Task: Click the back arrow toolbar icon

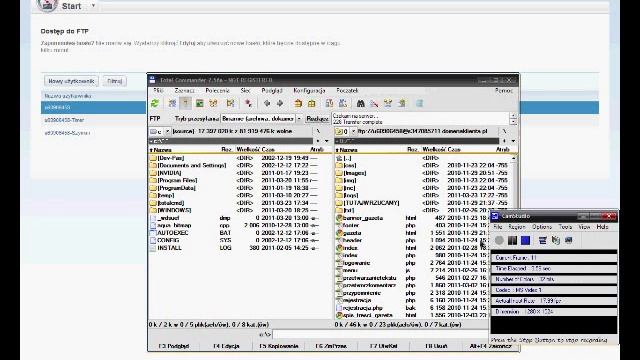Action: click(267, 104)
